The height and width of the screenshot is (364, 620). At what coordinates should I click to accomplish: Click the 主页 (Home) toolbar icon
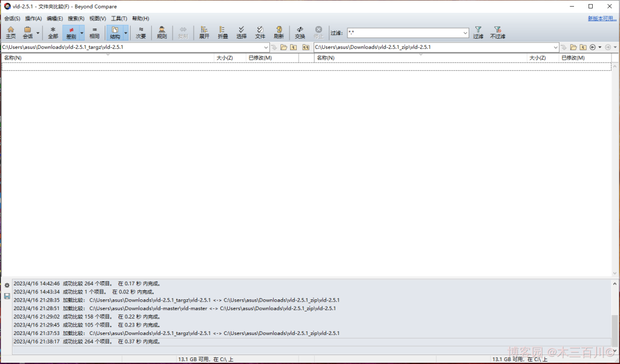click(11, 32)
